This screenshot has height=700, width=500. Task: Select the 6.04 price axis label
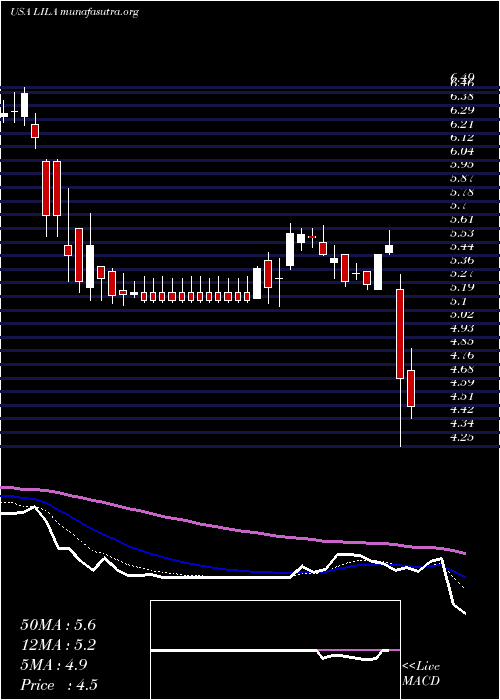click(x=462, y=151)
